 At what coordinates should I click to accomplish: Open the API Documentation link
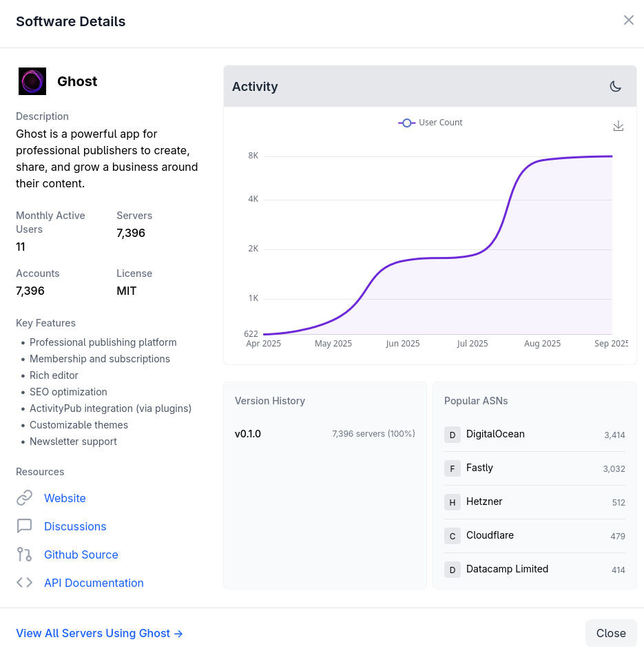click(94, 583)
